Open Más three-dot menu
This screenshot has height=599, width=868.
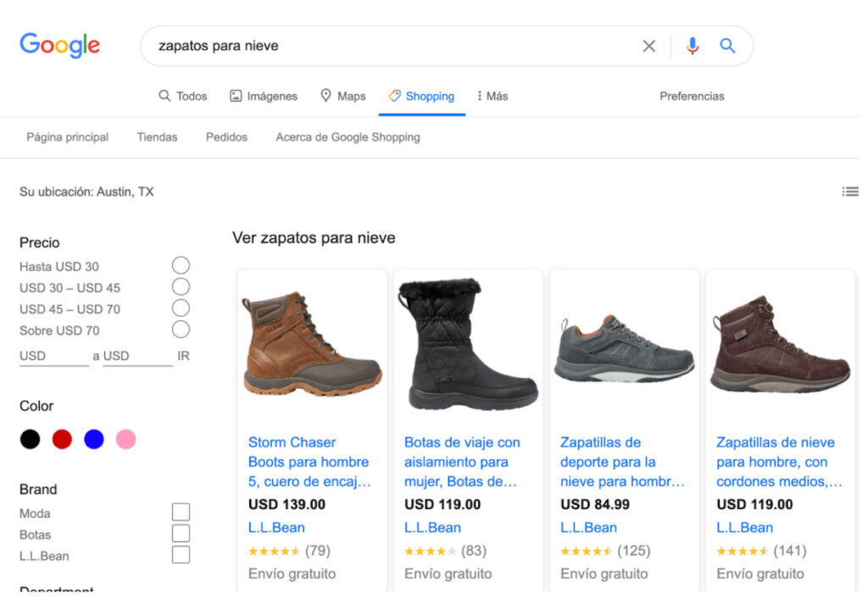click(x=492, y=97)
